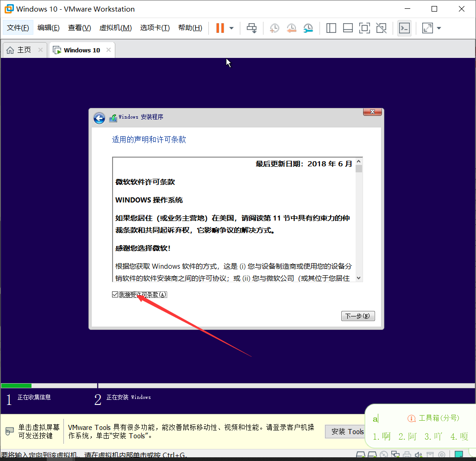Open the 帮助(H) menu
The image size is (476, 461).
[190, 28]
